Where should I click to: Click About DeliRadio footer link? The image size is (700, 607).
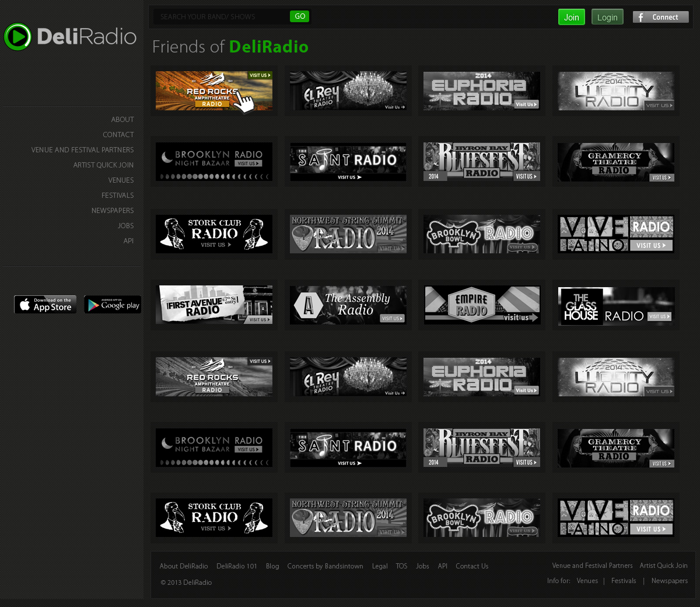tap(184, 566)
